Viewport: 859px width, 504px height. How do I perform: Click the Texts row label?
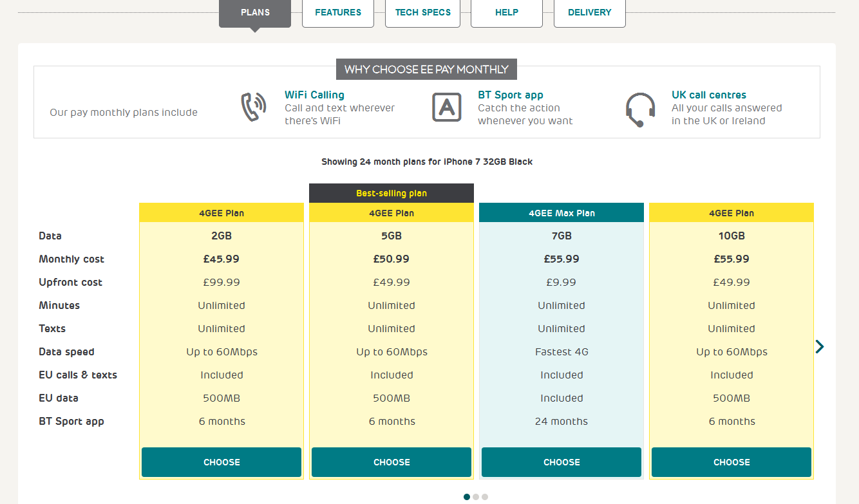point(52,329)
